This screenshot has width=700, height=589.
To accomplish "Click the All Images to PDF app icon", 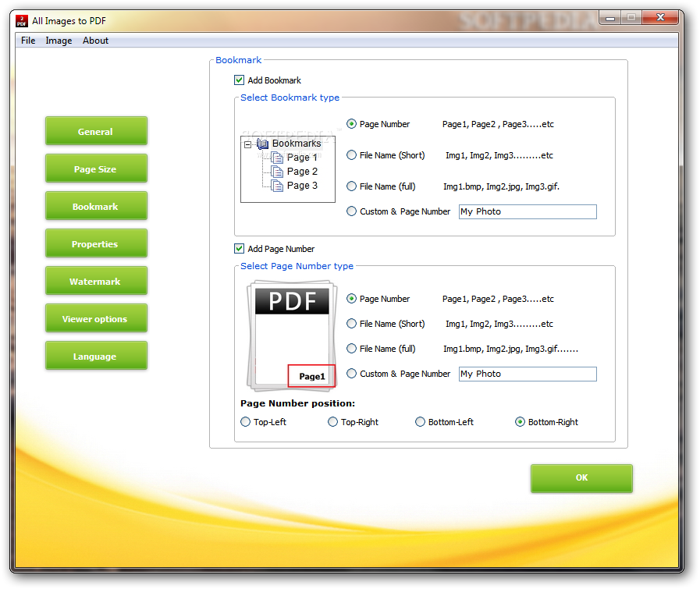I will click(x=21, y=21).
